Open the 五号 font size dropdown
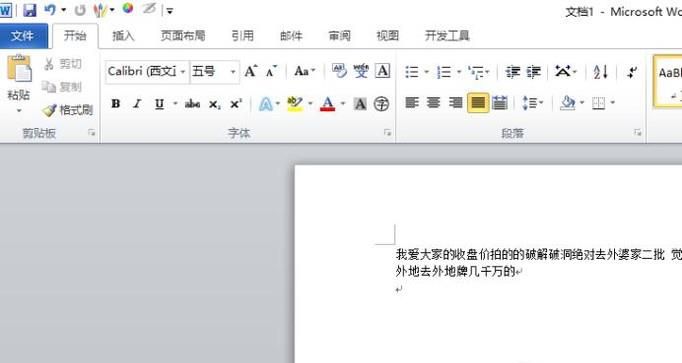The height and width of the screenshot is (363, 682). pyautogui.click(x=233, y=72)
